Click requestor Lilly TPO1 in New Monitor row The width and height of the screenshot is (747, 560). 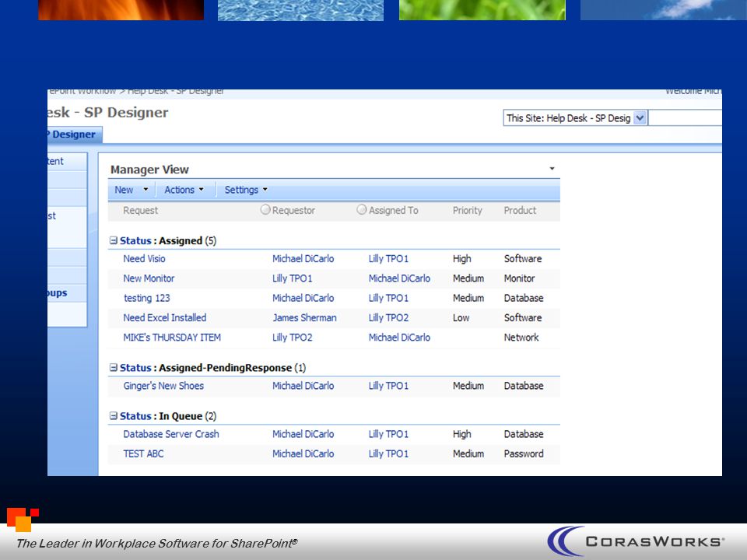coord(292,278)
